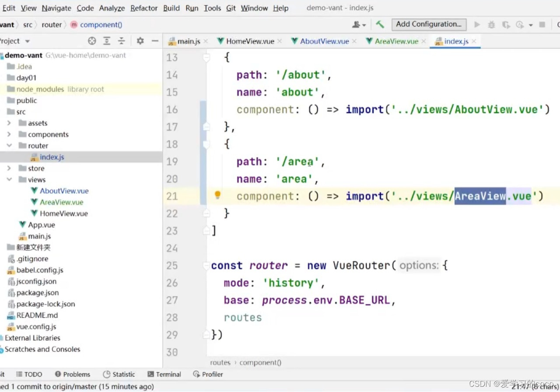
Task: Click the Stop square icon in toolbar
Action: [542, 25]
